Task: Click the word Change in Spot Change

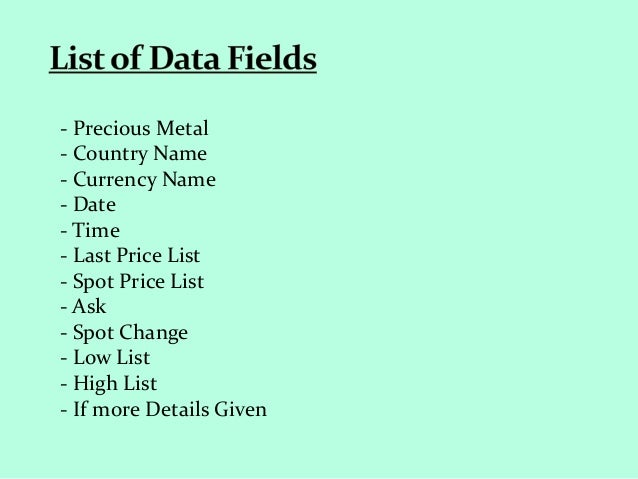Action: coord(153,333)
